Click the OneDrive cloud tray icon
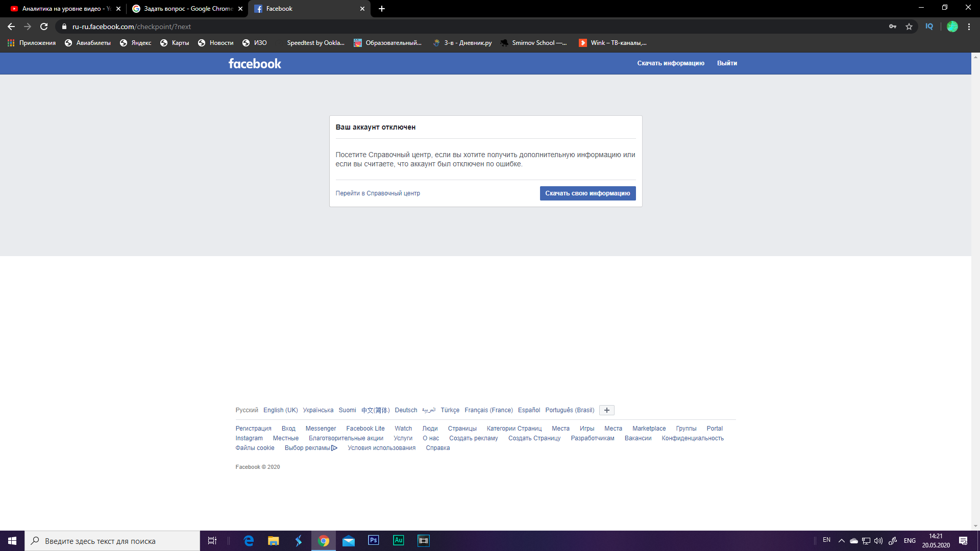The image size is (980, 551). click(853, 541)
